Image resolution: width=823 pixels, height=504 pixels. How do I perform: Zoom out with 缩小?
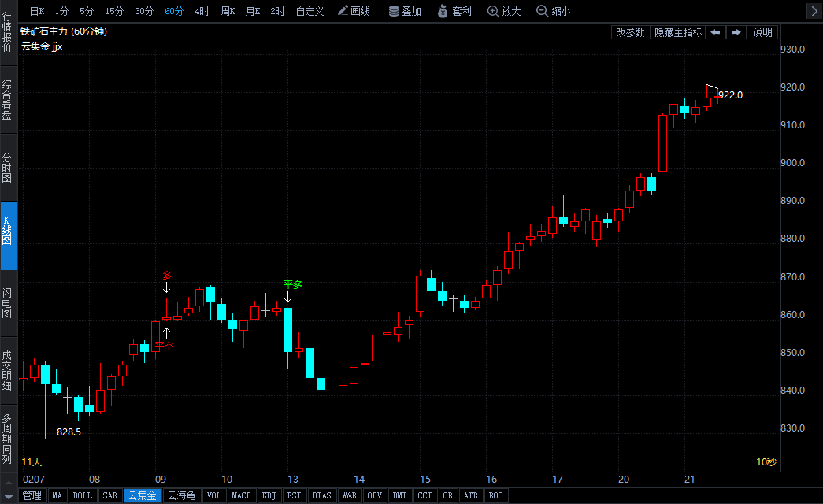[553, 11]
